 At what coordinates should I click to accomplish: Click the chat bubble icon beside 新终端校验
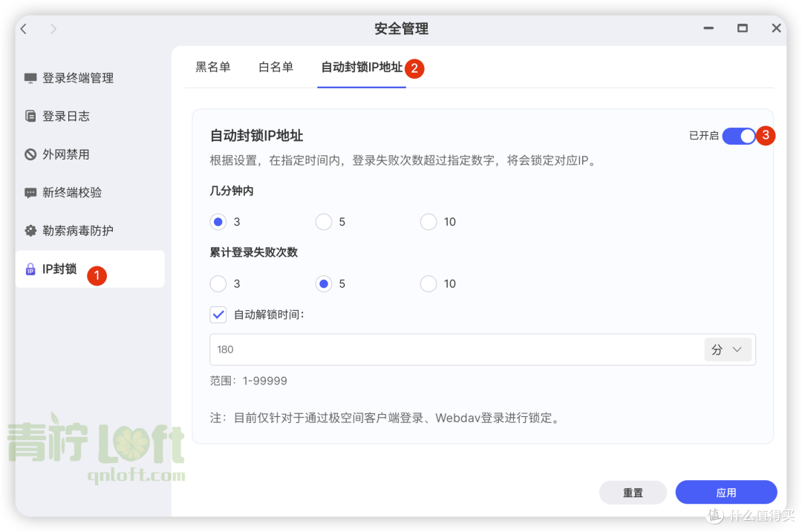click(x=30, y=193)
